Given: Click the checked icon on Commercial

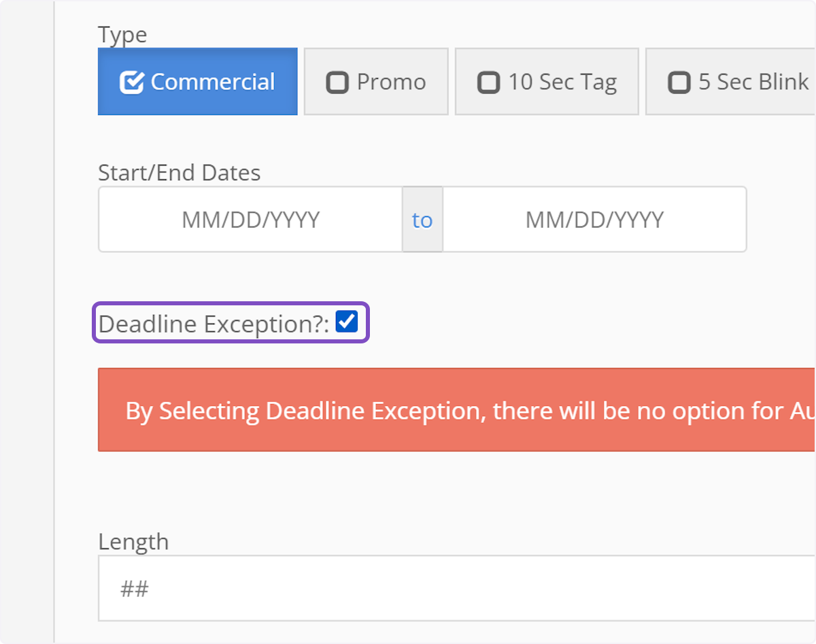Looking at the screenshot, I should click(x=132, y=82).
